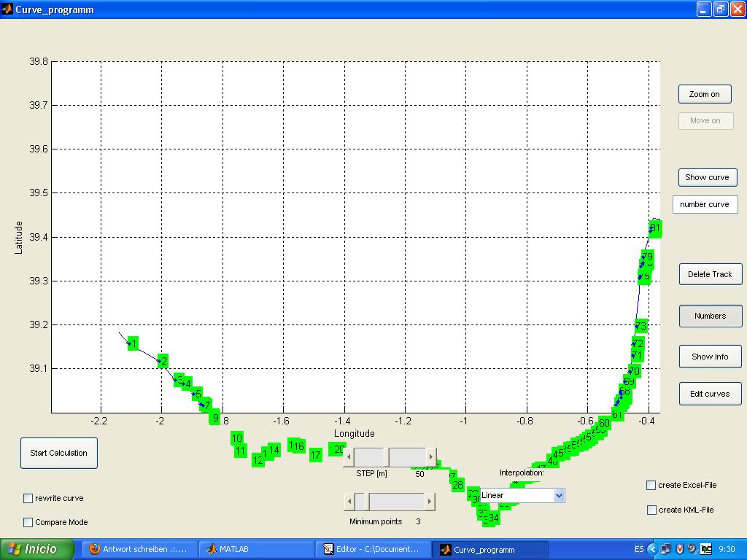Viewport: 747px width, 560px height.
Task: Open the Inicio start menu
Action: pos(38,549)
